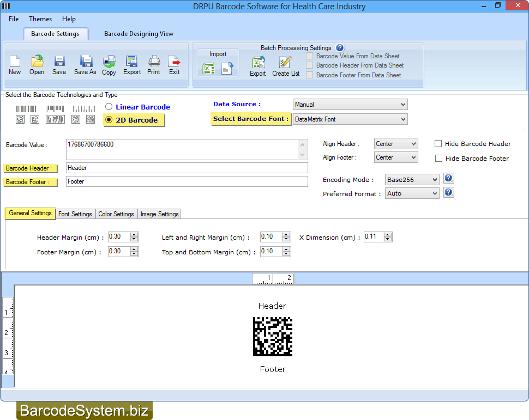Open the Image Settings tab
This screenshot has height=420, width=529.
[160, 214]
